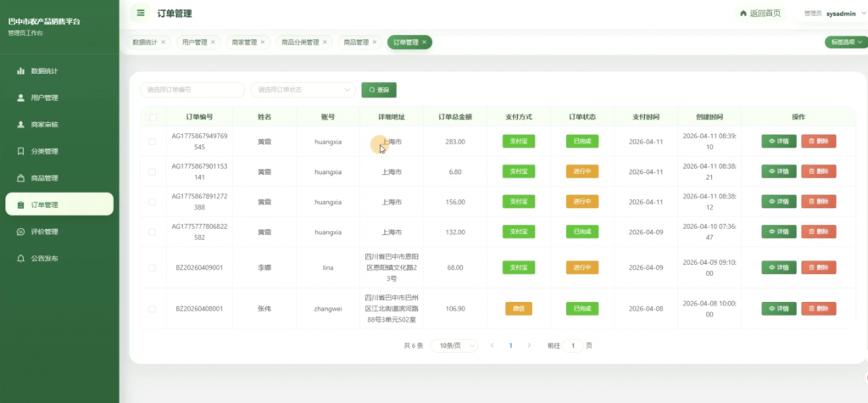This screenshot has width=868, height=403.
Task: Close the 商品分类管理 tab
Action: tap(325, 42)
